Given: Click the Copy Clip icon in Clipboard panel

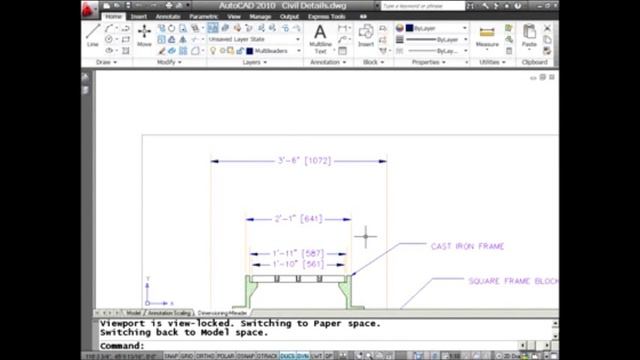Looking at the screenshot, I should pyautogui.click(x=547, y=40).
